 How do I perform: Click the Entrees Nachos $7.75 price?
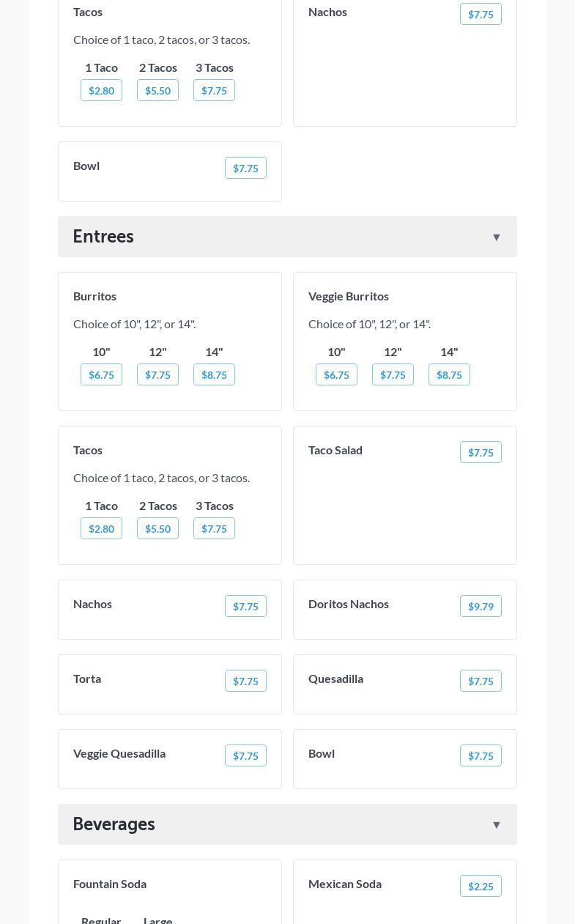click(245, 606)
